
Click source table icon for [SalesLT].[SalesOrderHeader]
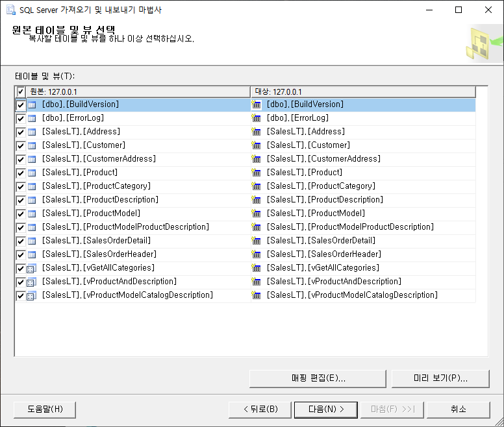pos(32,255)
